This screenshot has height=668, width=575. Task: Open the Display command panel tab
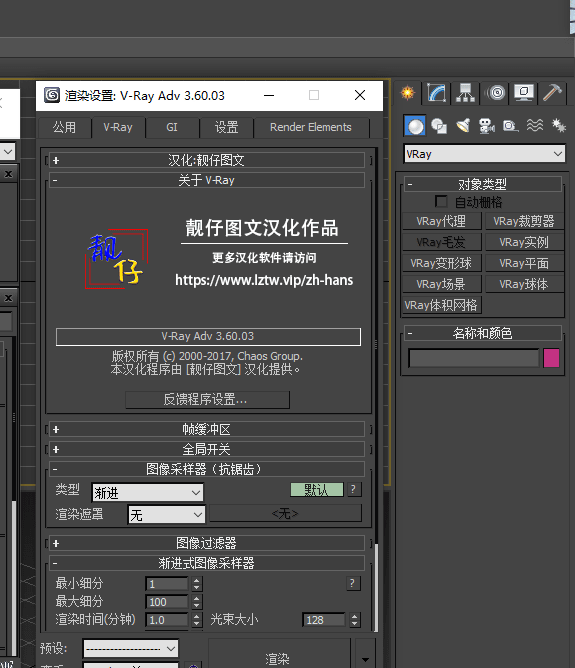(524, 92)
